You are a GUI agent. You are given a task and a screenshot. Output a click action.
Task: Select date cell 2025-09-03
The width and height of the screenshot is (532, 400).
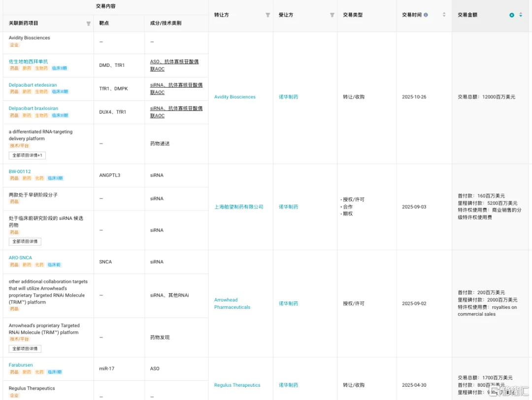(414, 207)
